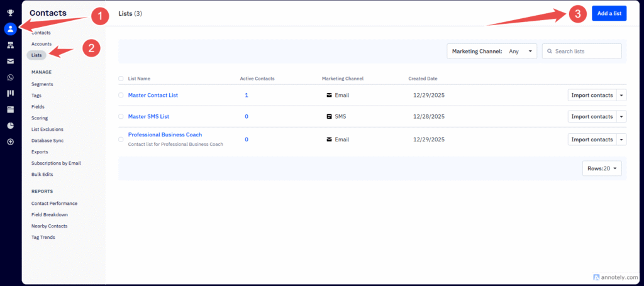Open the trophy icon in the sidebar

10,12
